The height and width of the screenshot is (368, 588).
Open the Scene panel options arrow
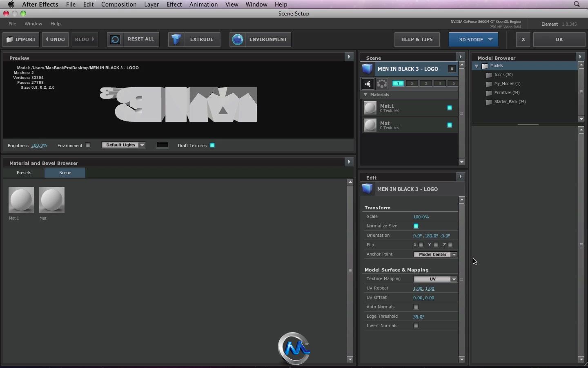pyautogui.click(x=461, y=57)
